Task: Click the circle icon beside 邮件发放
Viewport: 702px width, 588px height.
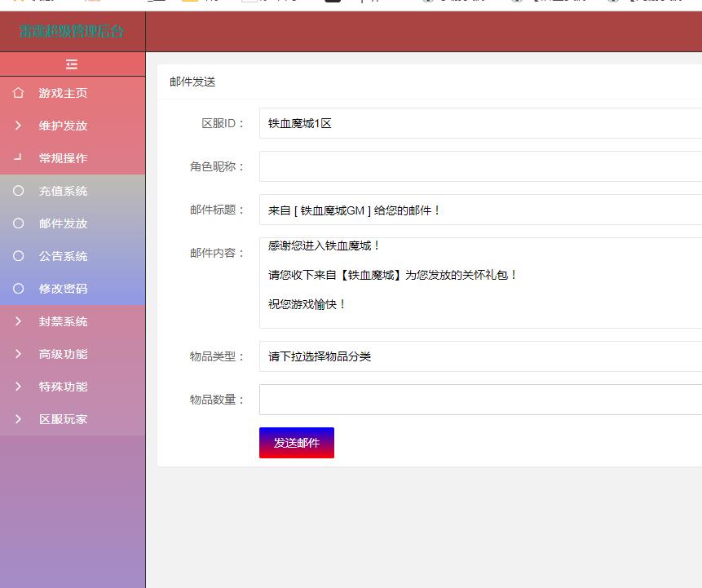Action: coord(19,223)
